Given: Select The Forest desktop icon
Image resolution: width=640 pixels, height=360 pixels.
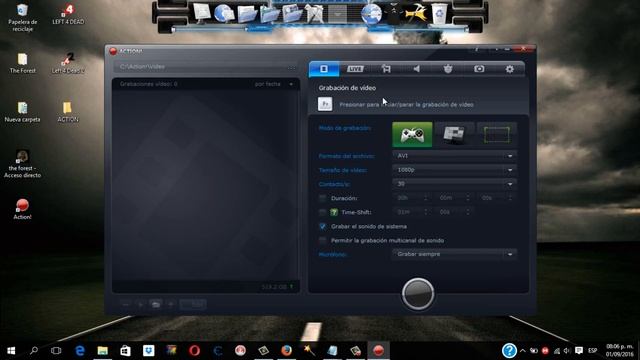Looking at the screenshot, I should (22, 63).
